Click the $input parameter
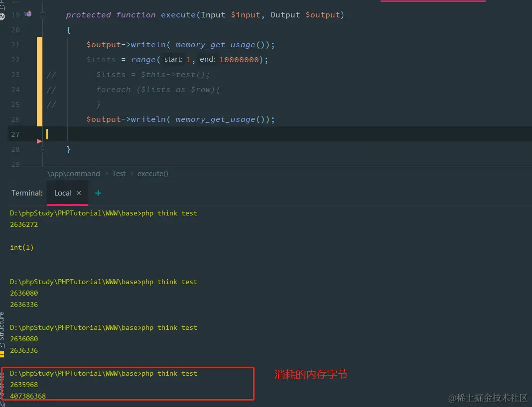The width and height of the screenshot is (532, 407). point(245,15)
